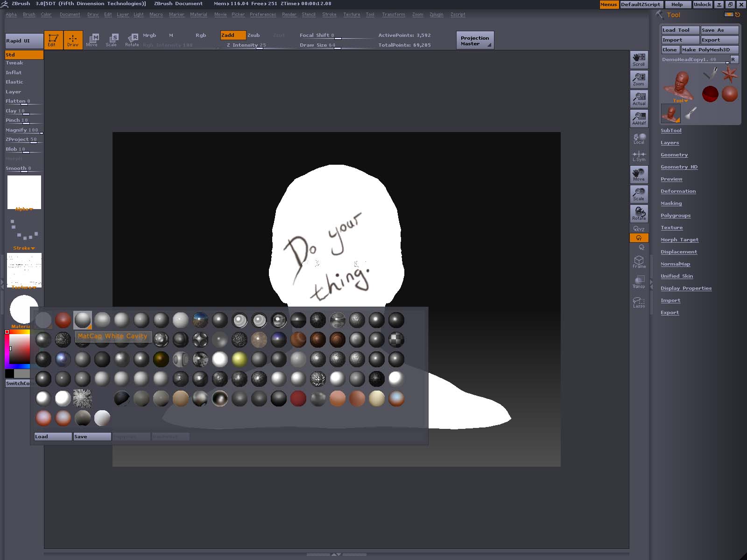747x560 pixels.
Task: Activate the Edit mode icon
Action: click(x=53, y=40)
